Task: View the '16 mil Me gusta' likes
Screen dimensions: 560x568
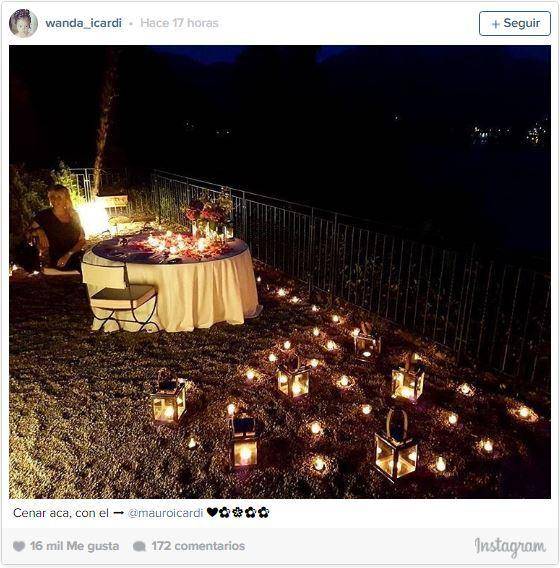Action: 75,546
